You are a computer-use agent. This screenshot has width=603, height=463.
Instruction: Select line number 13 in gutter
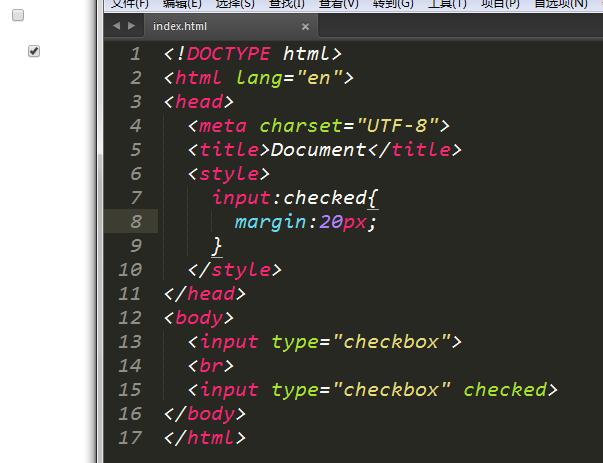pos(130,341)
